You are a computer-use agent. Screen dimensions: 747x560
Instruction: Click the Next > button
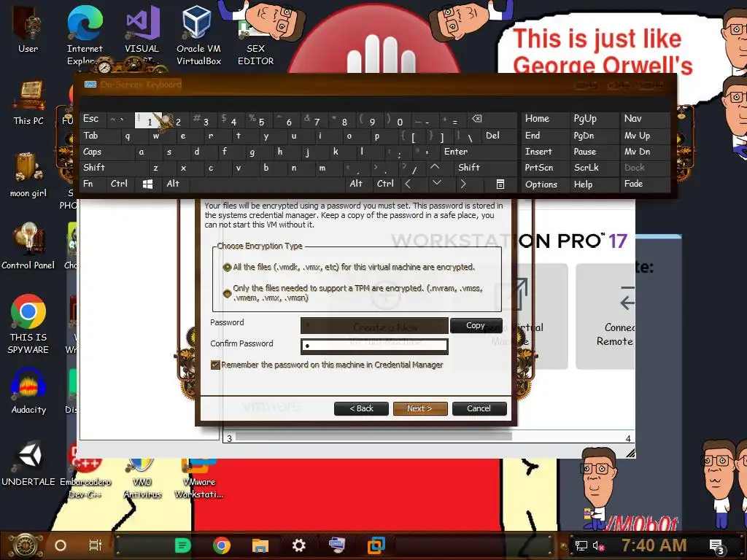point(419,408)
